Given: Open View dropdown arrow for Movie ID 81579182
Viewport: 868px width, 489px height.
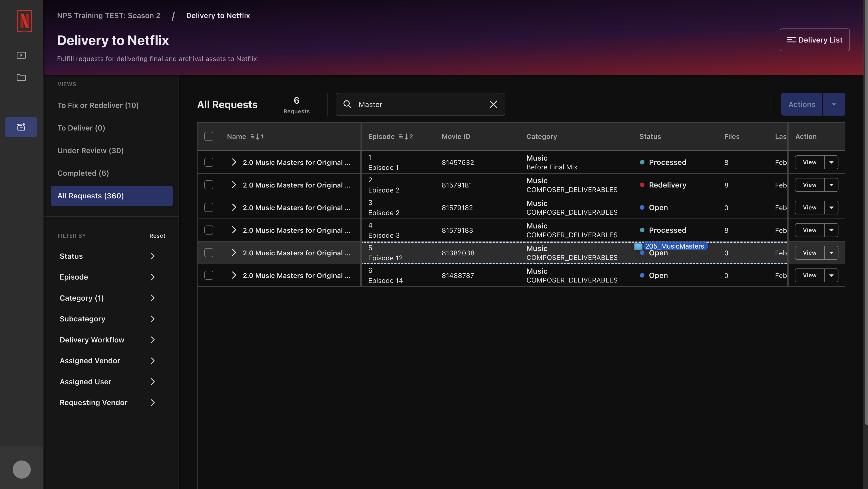Looking at the screenshot, I should [831, 207].
